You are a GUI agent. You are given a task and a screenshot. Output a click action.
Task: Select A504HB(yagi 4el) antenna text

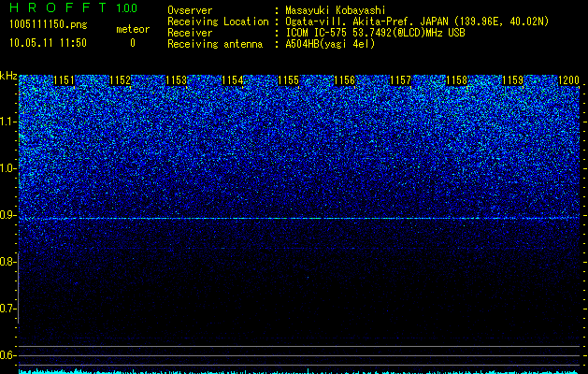pyautogui.click(x=330, y=44)
